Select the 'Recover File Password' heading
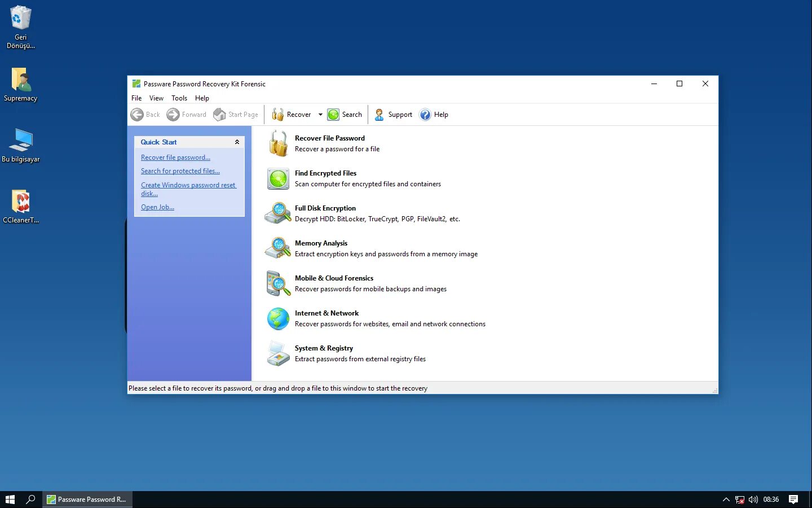This screenshot has width=812, height=508. click(330, 138)
